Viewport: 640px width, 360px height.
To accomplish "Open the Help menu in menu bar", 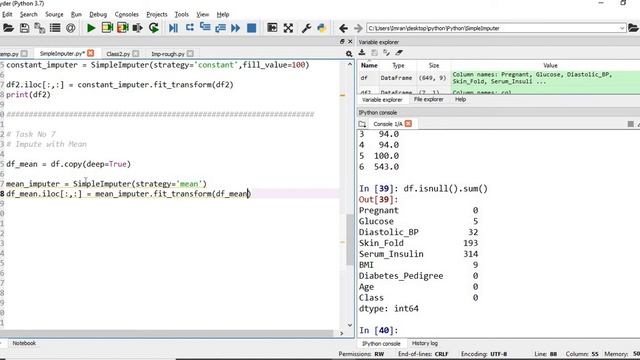I will 223,14.
